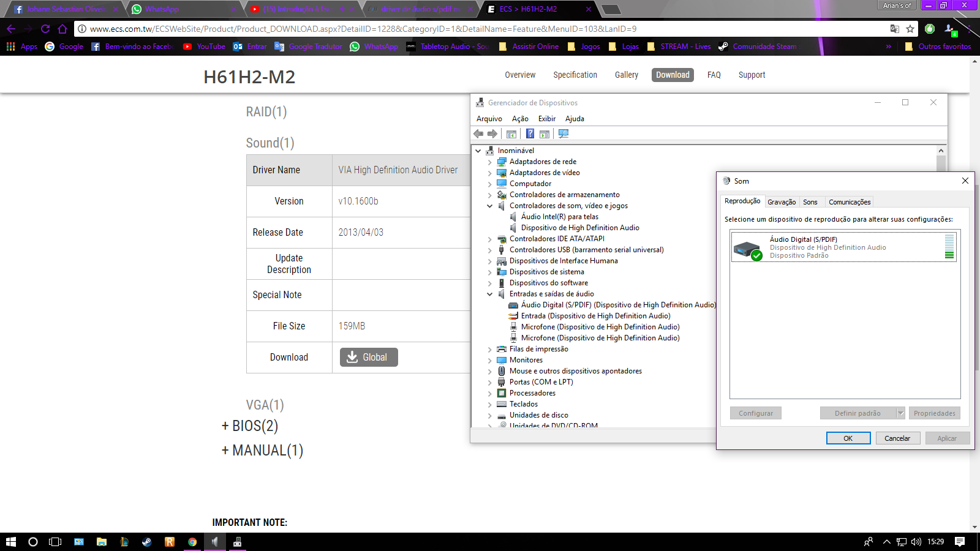Open the orange R app on taskbar

tap(170, 542)
